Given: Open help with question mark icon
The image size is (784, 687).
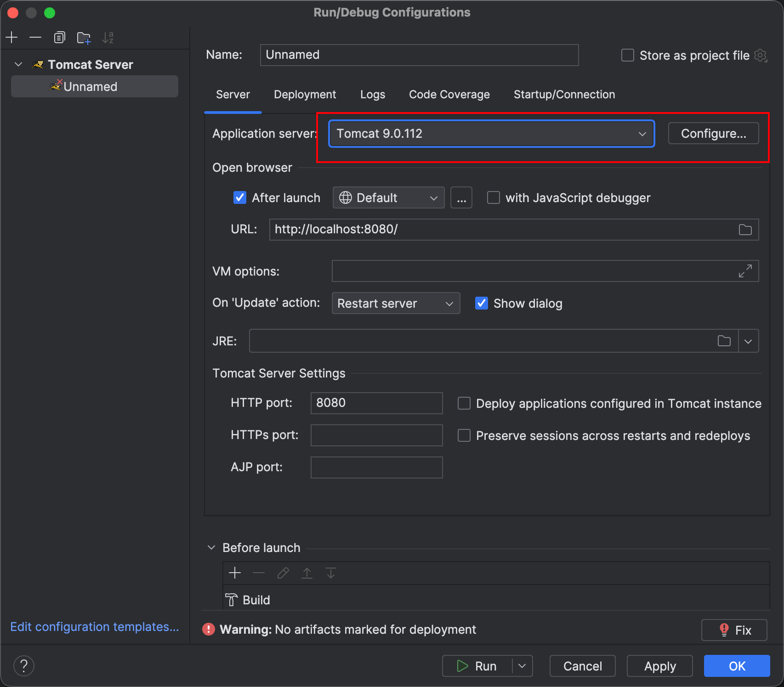Looking at the screenshot, I should pos(24,666).
